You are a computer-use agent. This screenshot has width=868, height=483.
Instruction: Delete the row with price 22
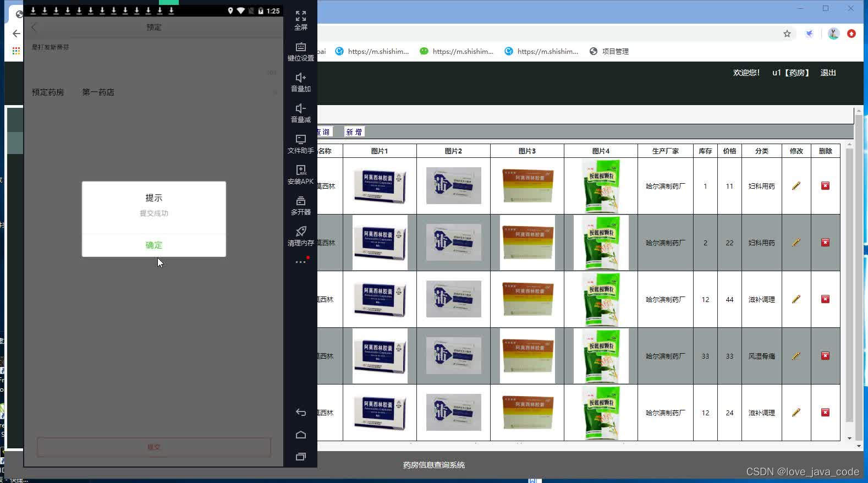(x=825, y=243)
